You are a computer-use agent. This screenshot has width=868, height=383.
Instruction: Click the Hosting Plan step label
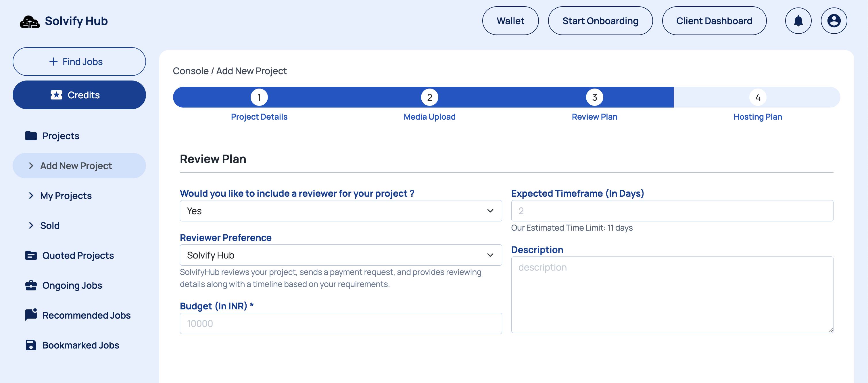tap(758, 117)
